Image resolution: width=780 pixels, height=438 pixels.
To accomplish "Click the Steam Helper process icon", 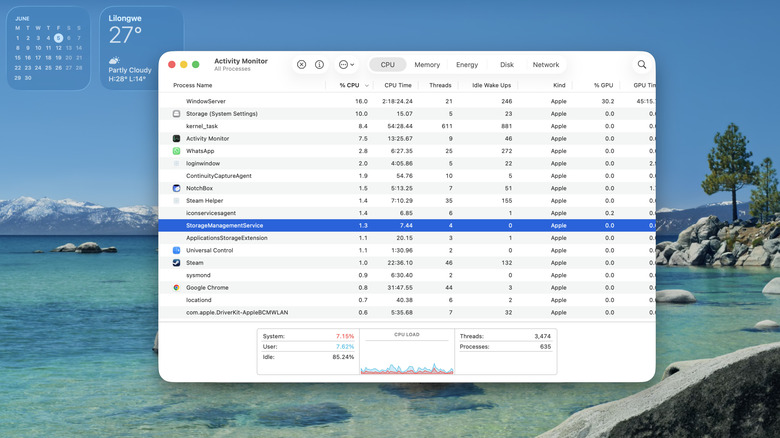I will coord(176,201).
